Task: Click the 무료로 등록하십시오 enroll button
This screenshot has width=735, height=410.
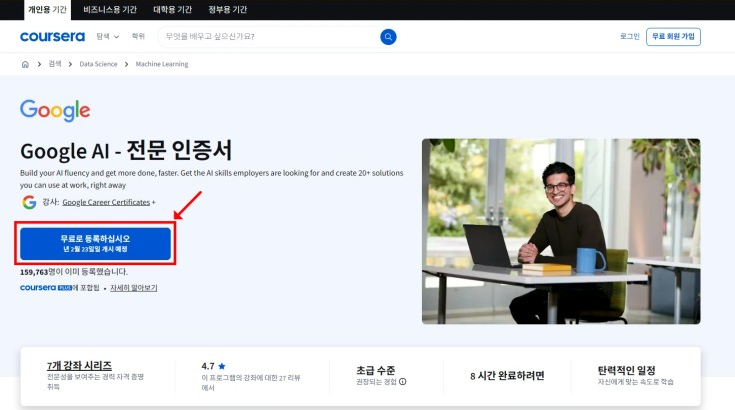Action: click(x=95, y=243)
